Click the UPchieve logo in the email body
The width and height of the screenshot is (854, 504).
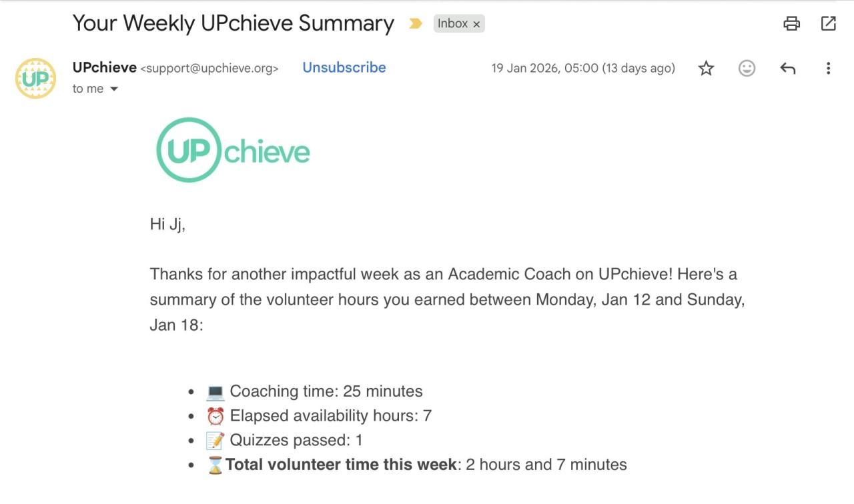click(233, 150)
